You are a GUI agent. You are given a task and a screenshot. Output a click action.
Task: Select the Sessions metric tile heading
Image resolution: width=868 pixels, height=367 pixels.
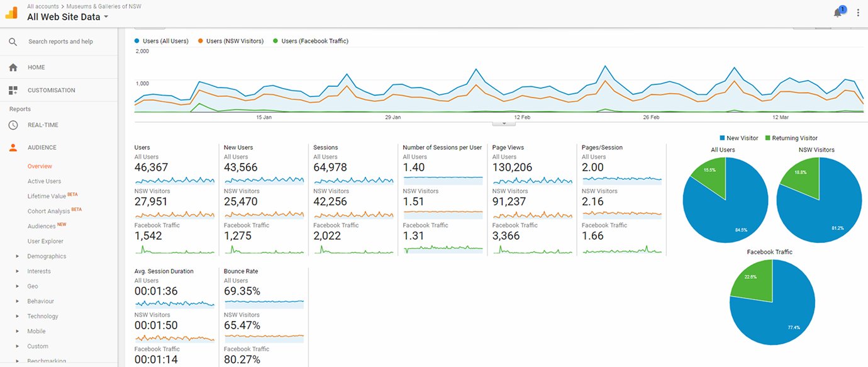(325, 147)
